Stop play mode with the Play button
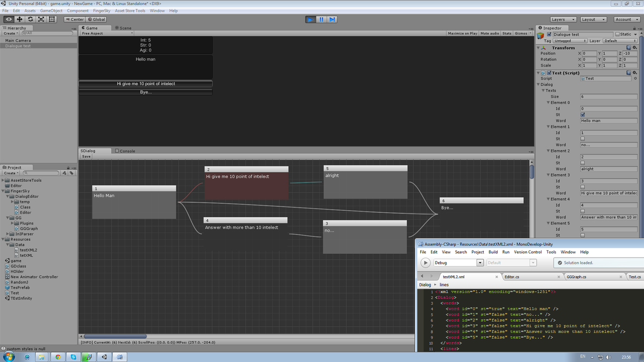Screen dimensions: 644x362 tap(310, 19)
